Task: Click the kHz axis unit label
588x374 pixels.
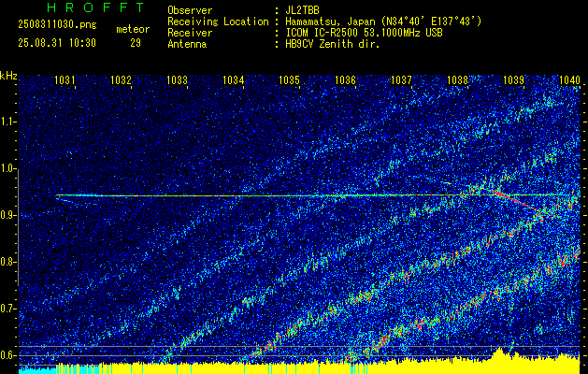Action: [8, 76]
